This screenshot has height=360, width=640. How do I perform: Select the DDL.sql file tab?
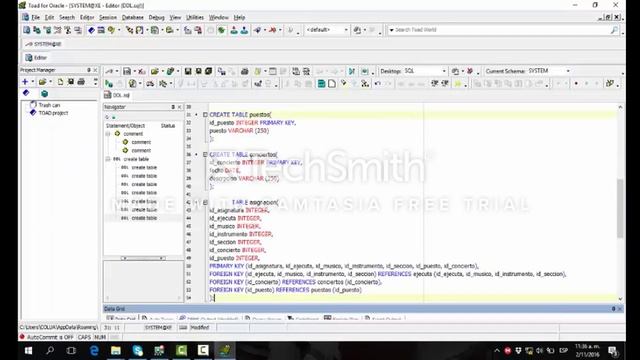117,95
